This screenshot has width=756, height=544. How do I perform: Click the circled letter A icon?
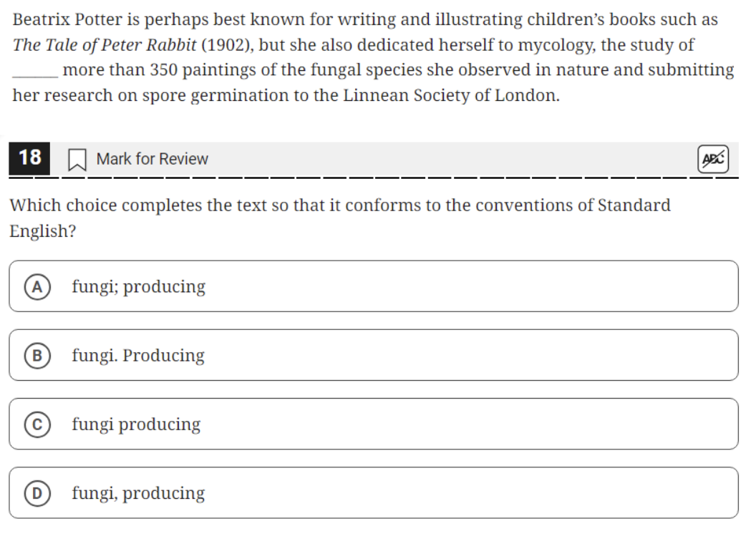(37, 286)
